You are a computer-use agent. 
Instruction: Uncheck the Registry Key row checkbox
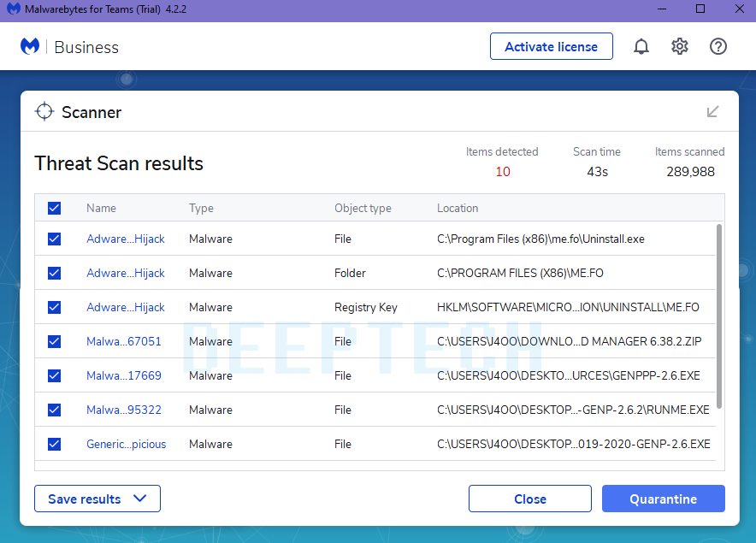pyautogui.click(x=55, y=307)
